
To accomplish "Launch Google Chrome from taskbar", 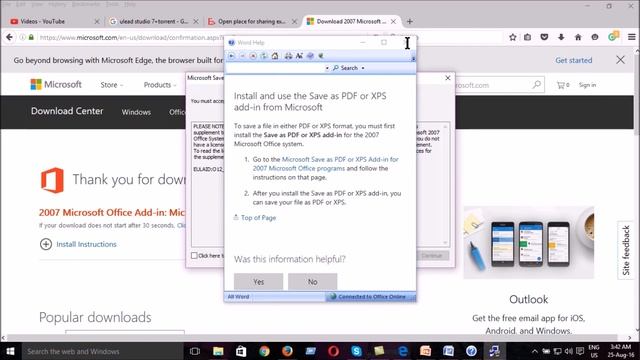I will [264, 351].
